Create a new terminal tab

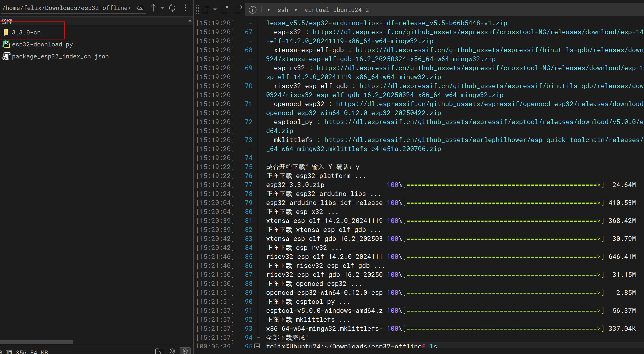point(206,9)
